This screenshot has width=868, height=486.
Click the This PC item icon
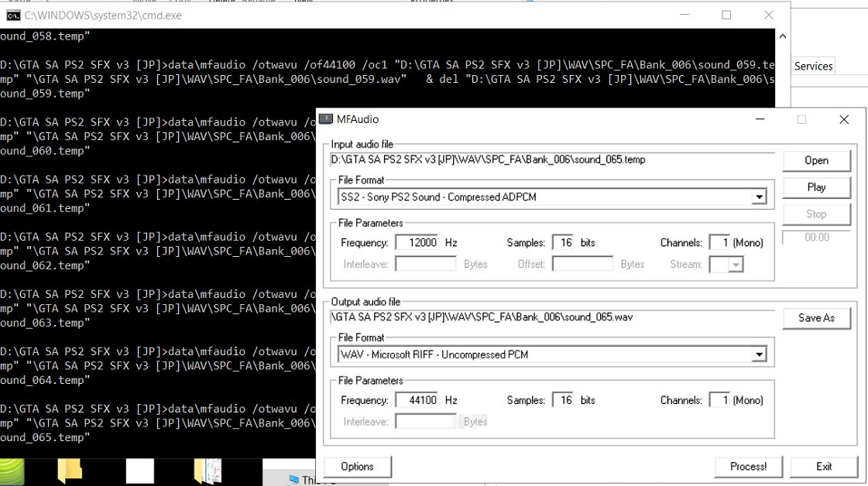click(293, 479)
